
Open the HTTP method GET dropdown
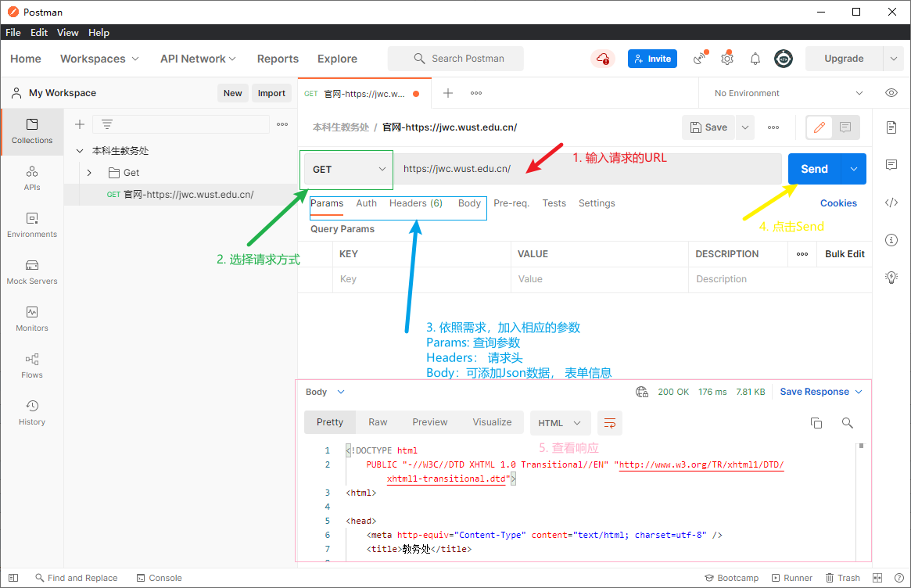pos(350,170)
